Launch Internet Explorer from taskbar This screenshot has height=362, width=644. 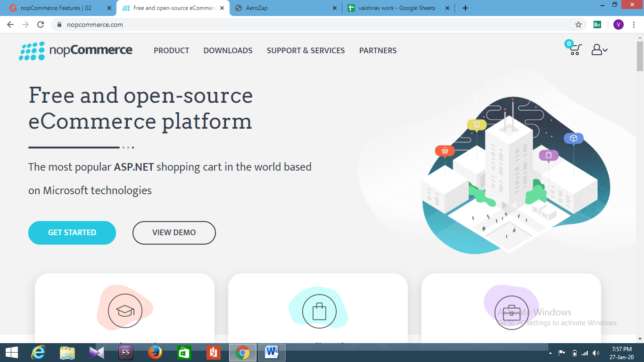(x=38, y=353)
